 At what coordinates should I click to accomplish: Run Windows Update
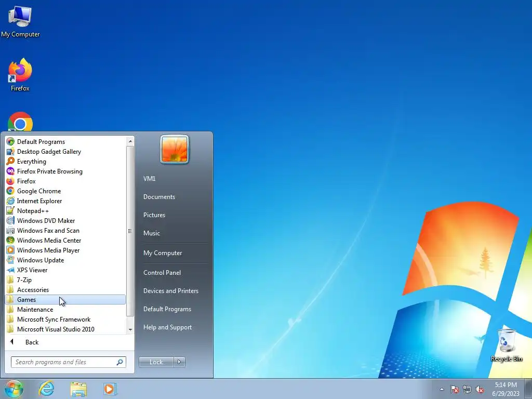(65, 260)
